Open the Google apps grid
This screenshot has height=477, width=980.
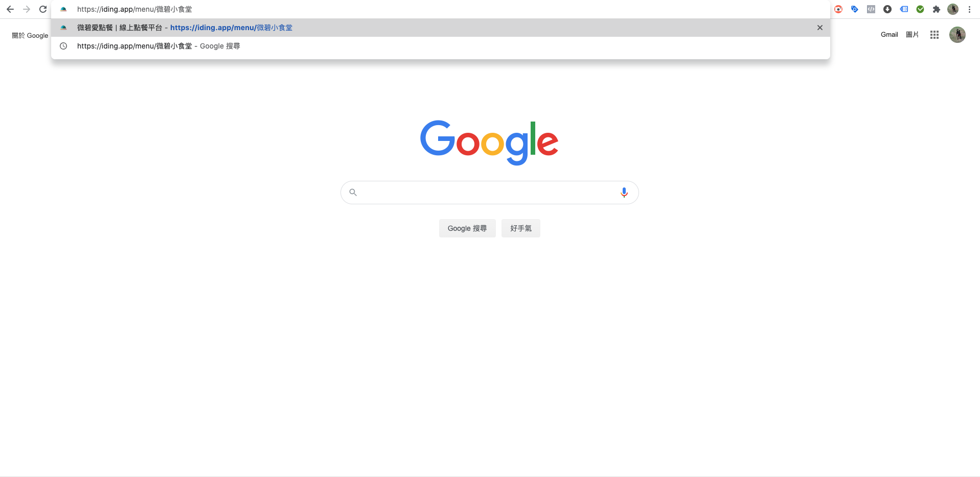pyautogui.click(x=935, y=35)
